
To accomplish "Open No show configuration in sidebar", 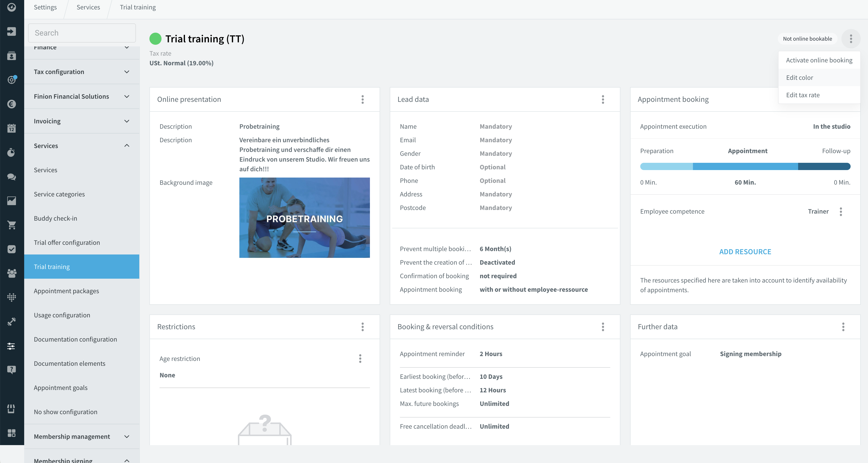I will tap(82, 412).
